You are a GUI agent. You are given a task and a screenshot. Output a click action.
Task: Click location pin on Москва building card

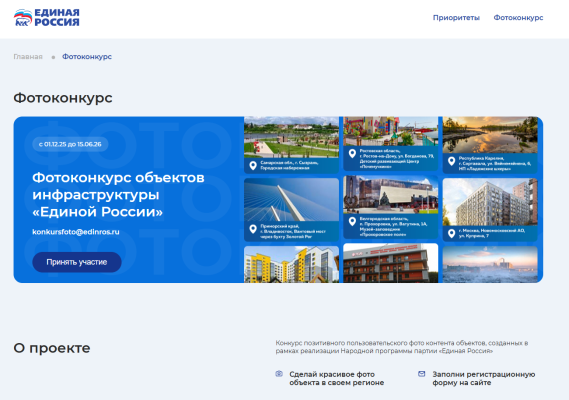[451, 233]
